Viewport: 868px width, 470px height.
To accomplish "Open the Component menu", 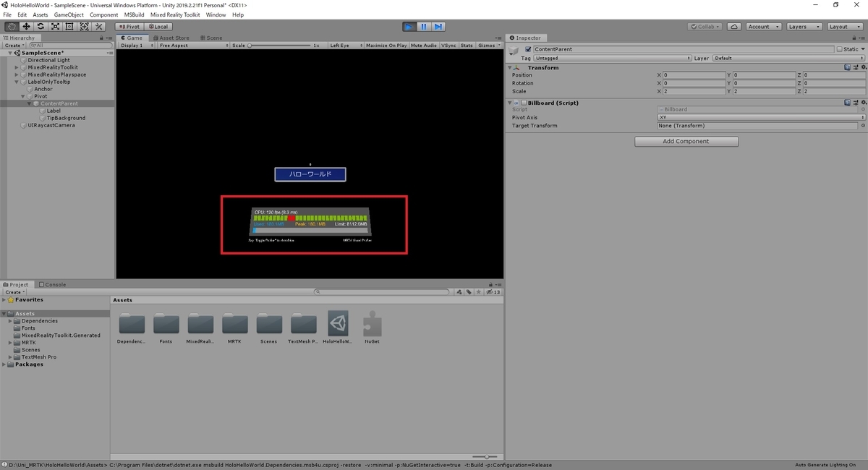I will (103, 14).
